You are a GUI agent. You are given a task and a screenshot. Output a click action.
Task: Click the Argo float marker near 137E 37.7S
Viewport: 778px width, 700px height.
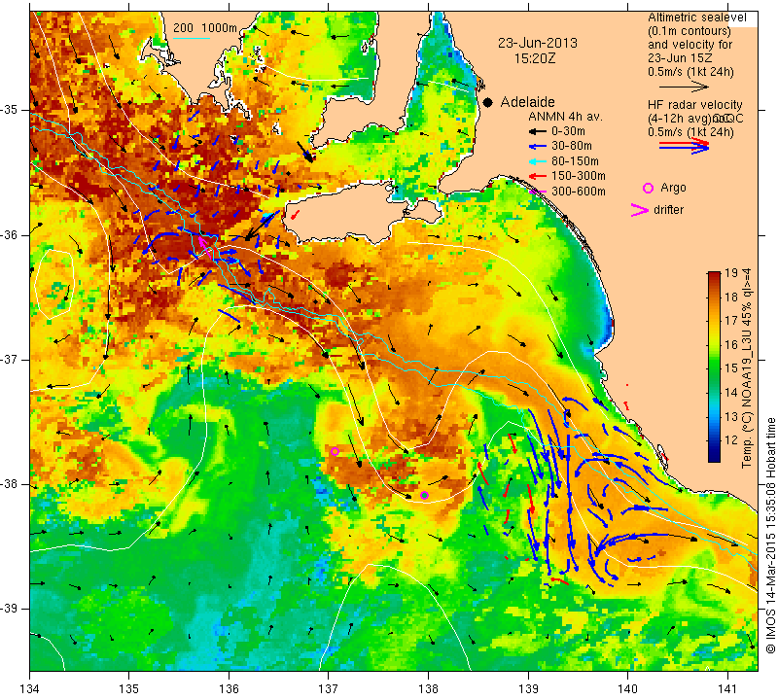click(x=335, y=451)
